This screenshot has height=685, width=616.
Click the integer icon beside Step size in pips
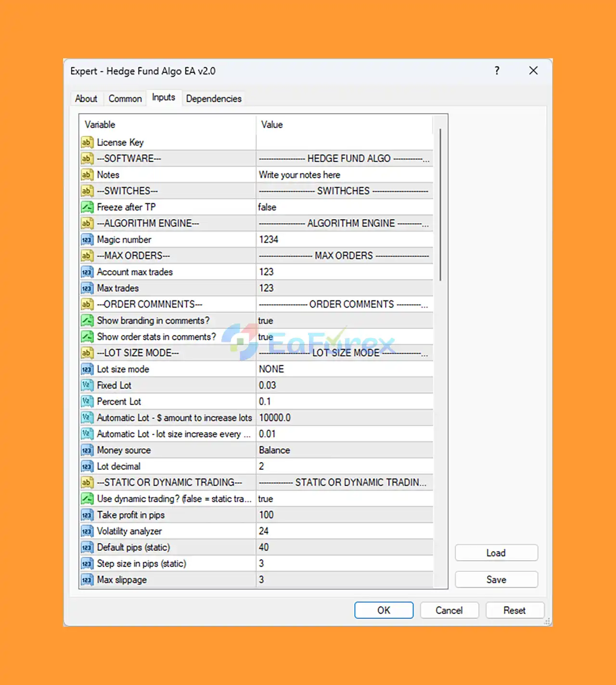87,564
